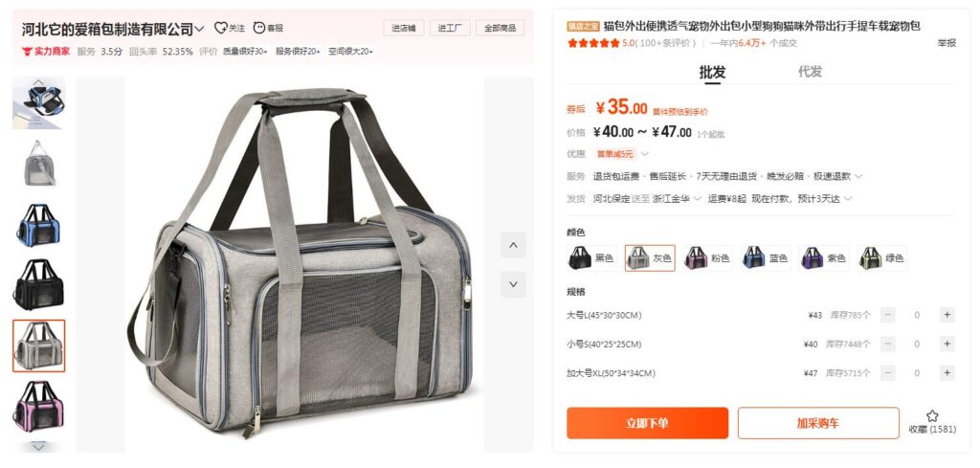Screen dimensions: 980x468
Task: Open the pink bag thumbnail image
Action: 38,406
